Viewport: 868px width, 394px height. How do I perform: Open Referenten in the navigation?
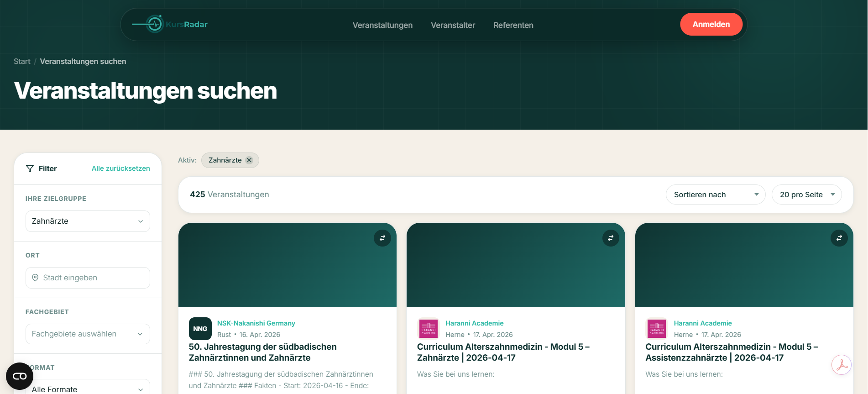(513, 25)
